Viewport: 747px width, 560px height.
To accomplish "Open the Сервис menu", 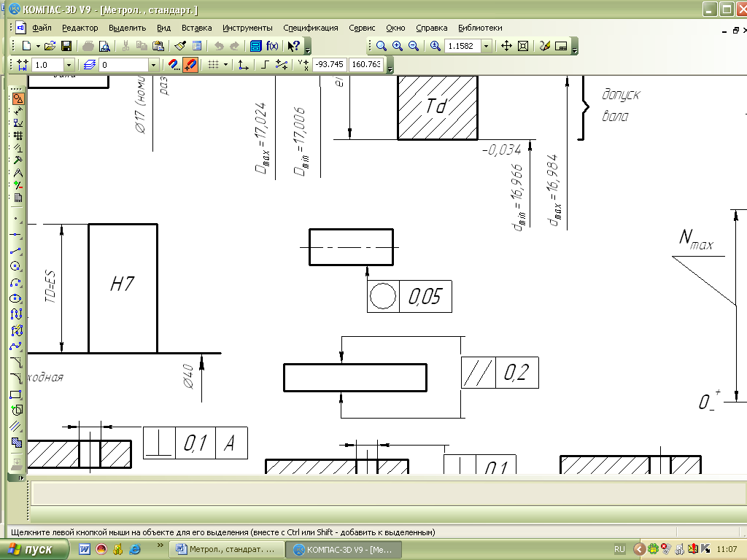I will pos(362,28).
